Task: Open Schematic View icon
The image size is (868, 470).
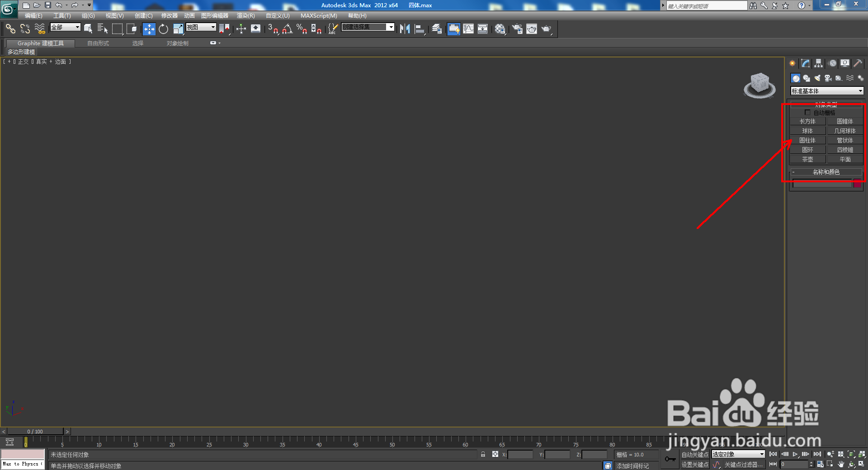Action: pos(483,29)
